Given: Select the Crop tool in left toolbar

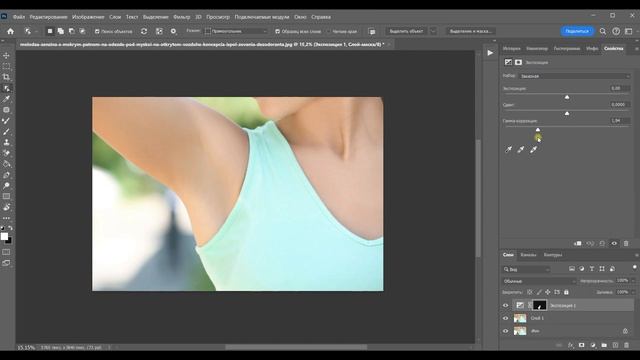Looking at the screenshot, I should [x=6, y=77].
